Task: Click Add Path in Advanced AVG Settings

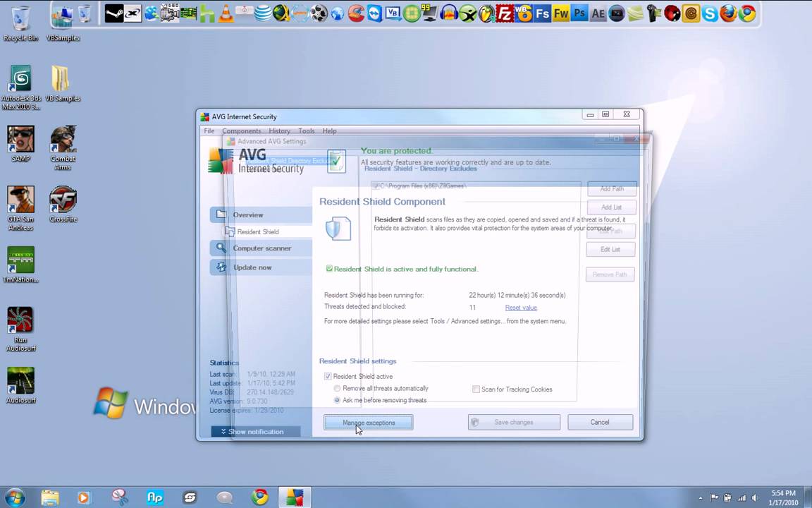Action: tap(612, 188)
